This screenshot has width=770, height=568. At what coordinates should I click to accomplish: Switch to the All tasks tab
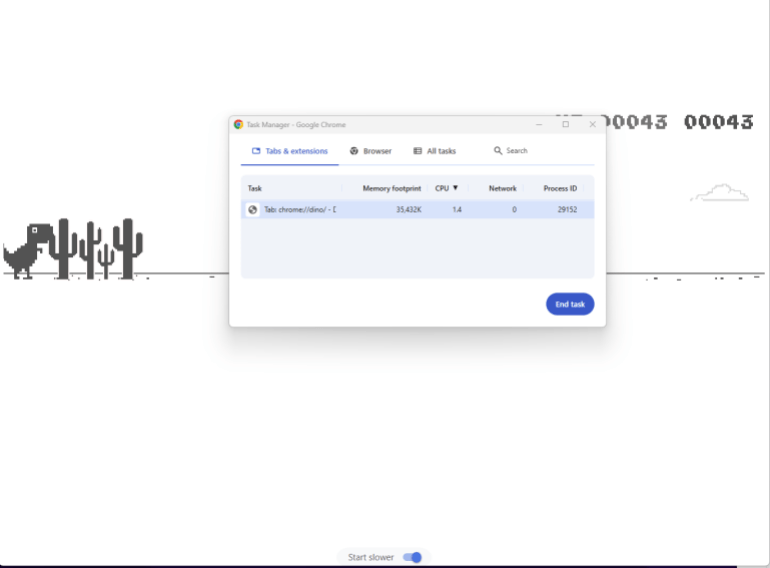(x=435, y=151)
